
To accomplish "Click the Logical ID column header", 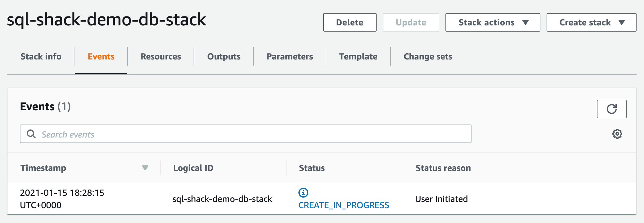I will coord(193,168).
